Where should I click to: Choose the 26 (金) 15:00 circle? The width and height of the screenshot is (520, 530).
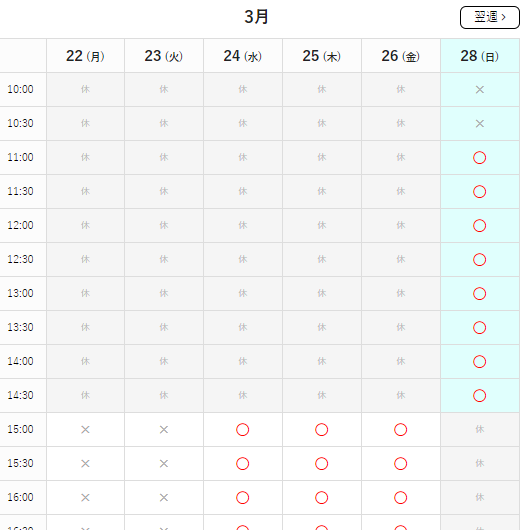click(401, 430)
